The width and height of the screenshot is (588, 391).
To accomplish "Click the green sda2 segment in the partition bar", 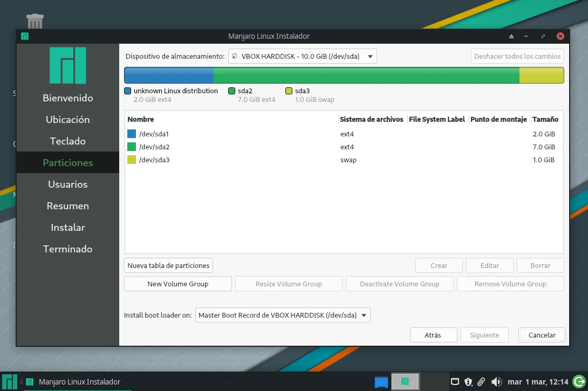I will click(366, 76).
